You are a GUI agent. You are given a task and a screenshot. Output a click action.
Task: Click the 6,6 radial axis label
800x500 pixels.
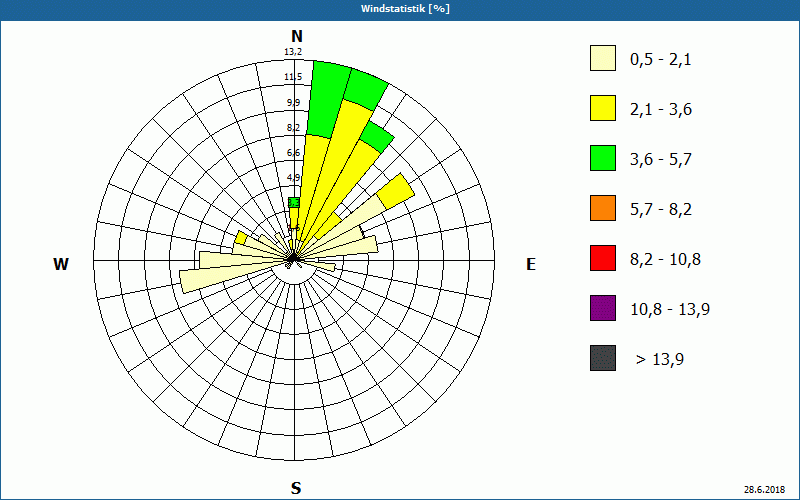tap(293, 153)
